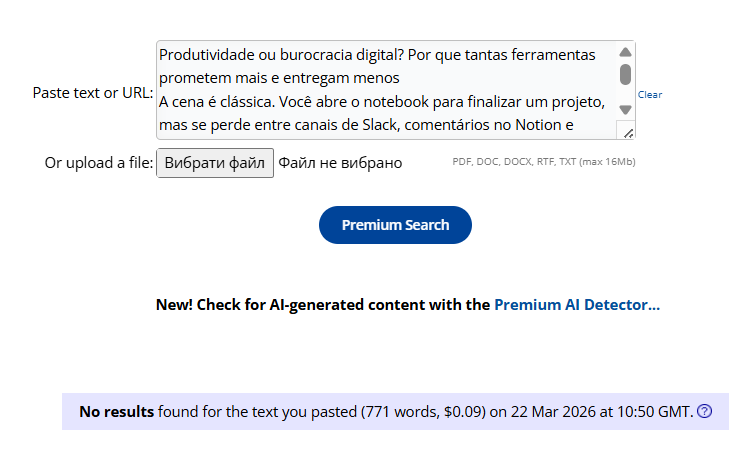Screen dimensions: 745x454
Task: Open the Premium AI Detector link
Action: click(577, 305)
